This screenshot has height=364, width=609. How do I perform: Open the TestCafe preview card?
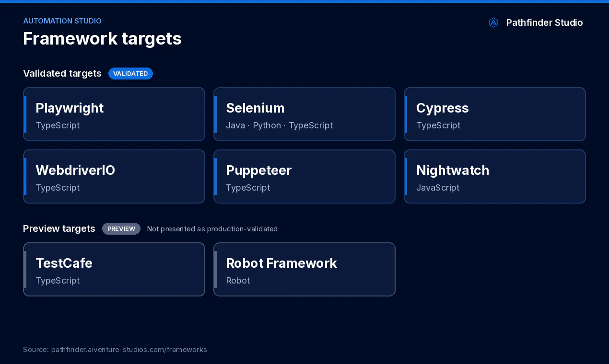(x=114, y=270)
